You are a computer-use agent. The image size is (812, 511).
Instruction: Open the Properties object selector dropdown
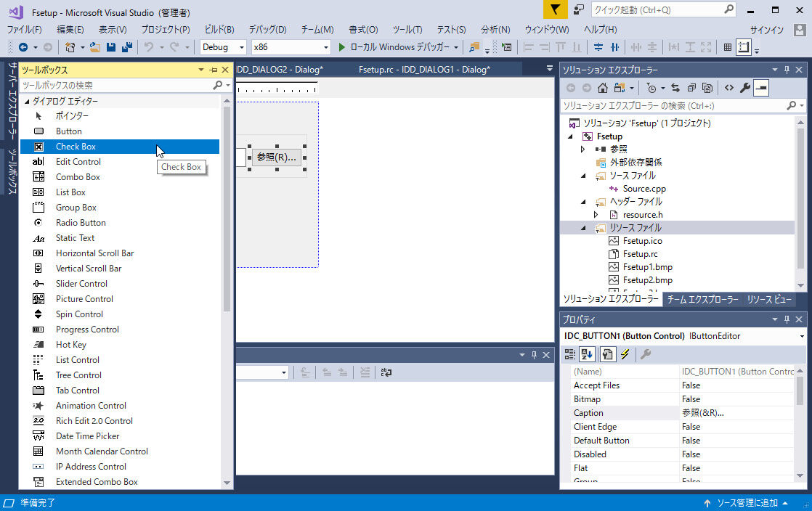pyautogui.click(x=802, y=337)
